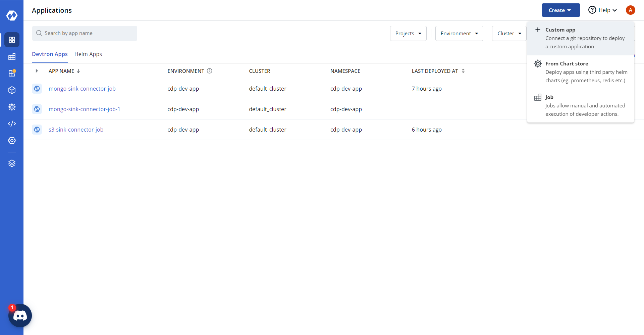Image resolution: width=644 pixels, height=335 pixels.
Task: Open Application Groups icon in sidebar
Action: pos(12,57)
